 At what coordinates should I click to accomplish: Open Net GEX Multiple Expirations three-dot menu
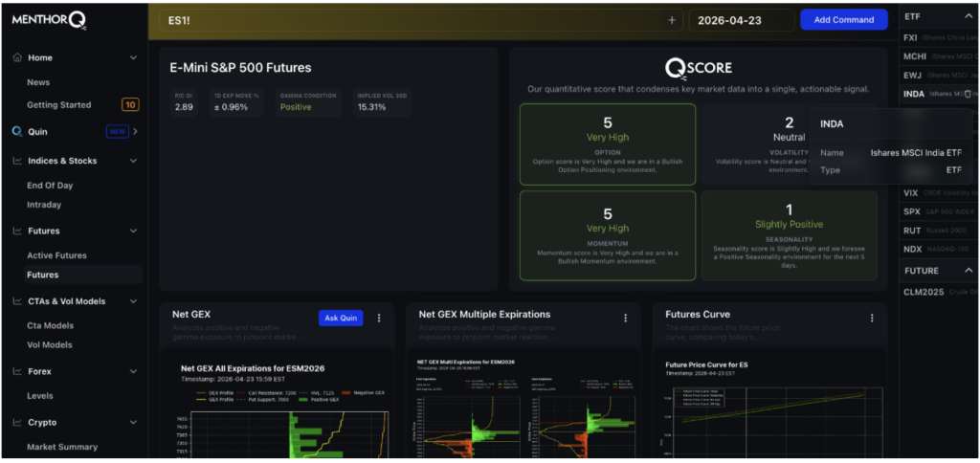625,318
